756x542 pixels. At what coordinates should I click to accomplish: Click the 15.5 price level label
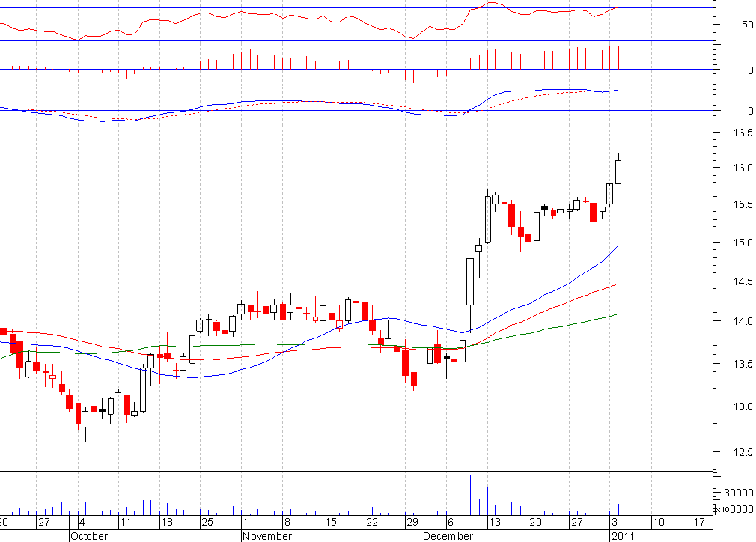[x=743, y=204]
